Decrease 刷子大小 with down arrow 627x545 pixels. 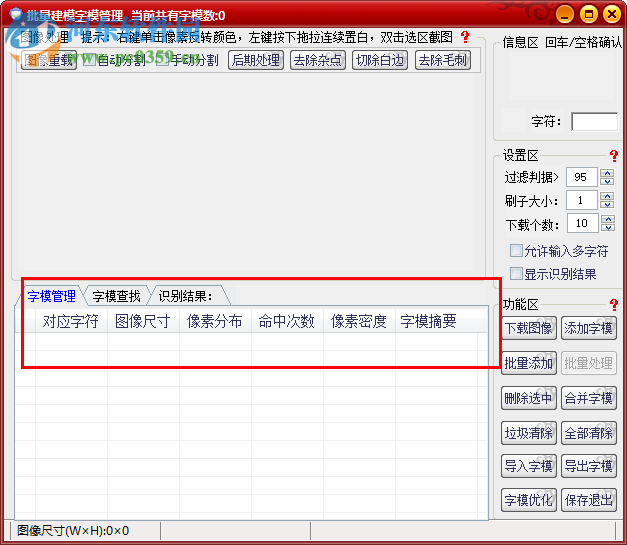coord(608,204)
